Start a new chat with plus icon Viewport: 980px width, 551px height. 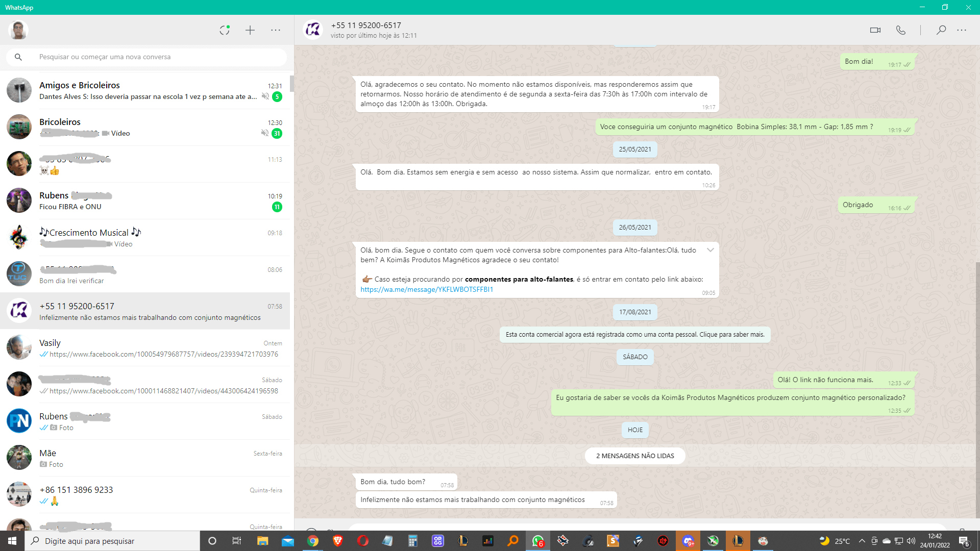[x=250, y=30]
